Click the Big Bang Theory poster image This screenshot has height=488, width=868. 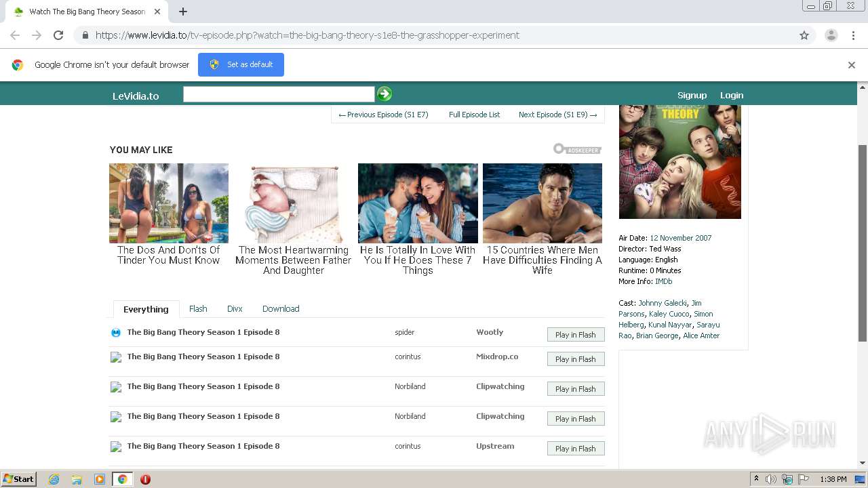point(680,162)
